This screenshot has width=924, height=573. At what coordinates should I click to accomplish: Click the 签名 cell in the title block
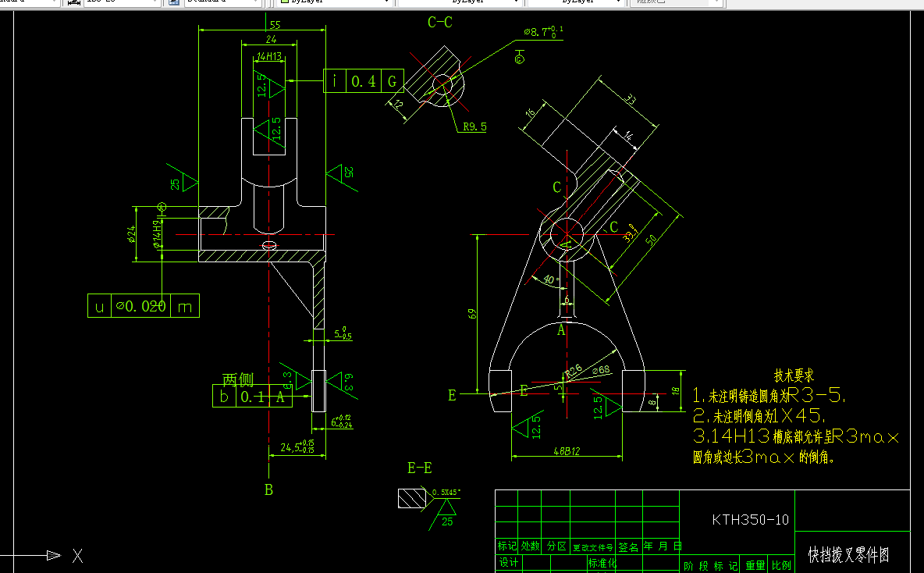click(x=629, y=547)
